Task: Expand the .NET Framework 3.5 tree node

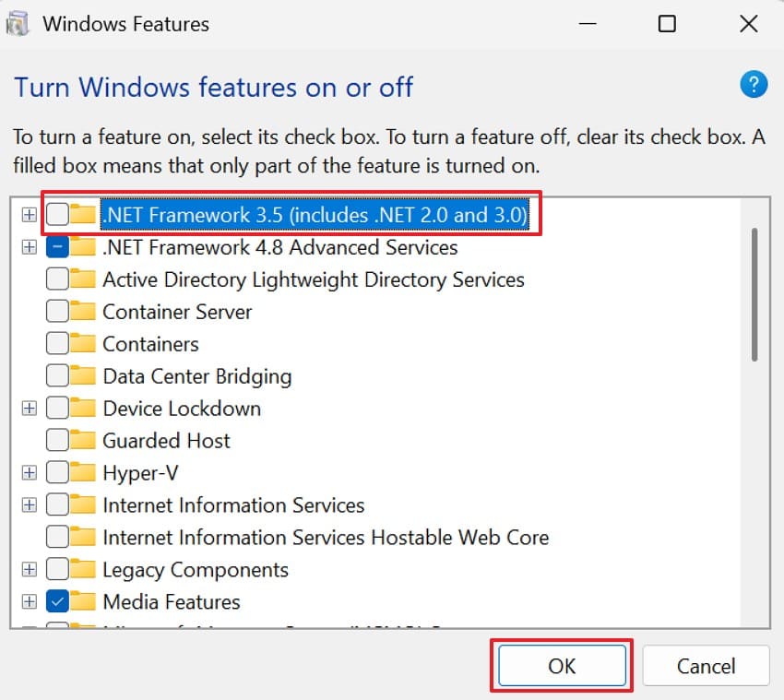Action: pyautogui.click(x=29, y=214)
